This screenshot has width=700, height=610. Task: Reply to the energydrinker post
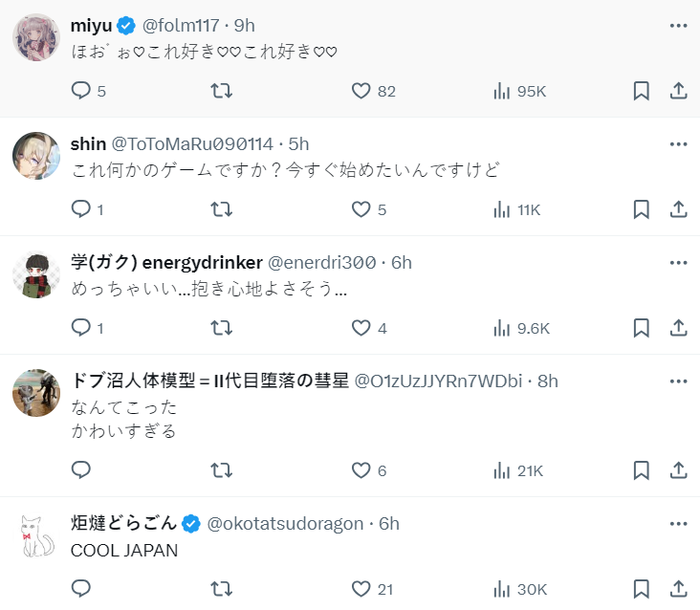click(x=82, y=328)
